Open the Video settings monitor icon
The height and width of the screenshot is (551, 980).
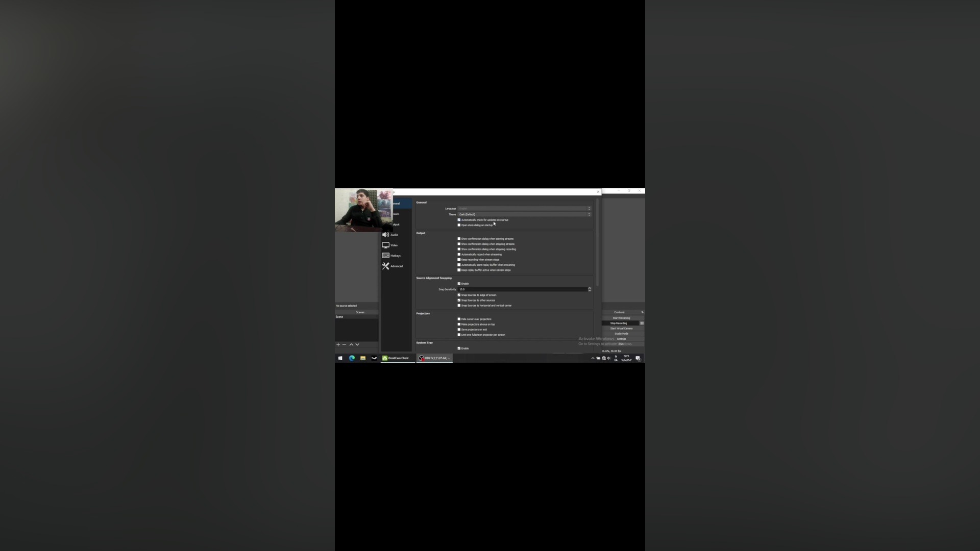[386, 245]
